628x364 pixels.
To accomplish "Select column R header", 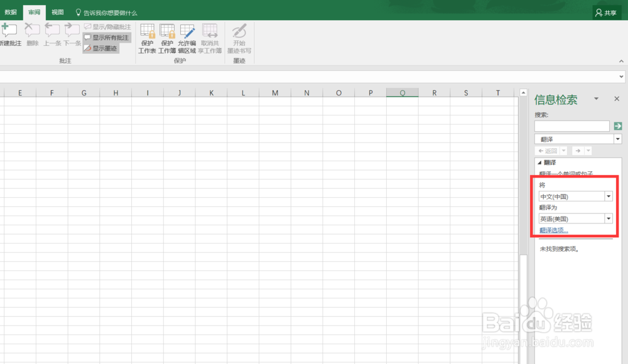I will (434, 93).
